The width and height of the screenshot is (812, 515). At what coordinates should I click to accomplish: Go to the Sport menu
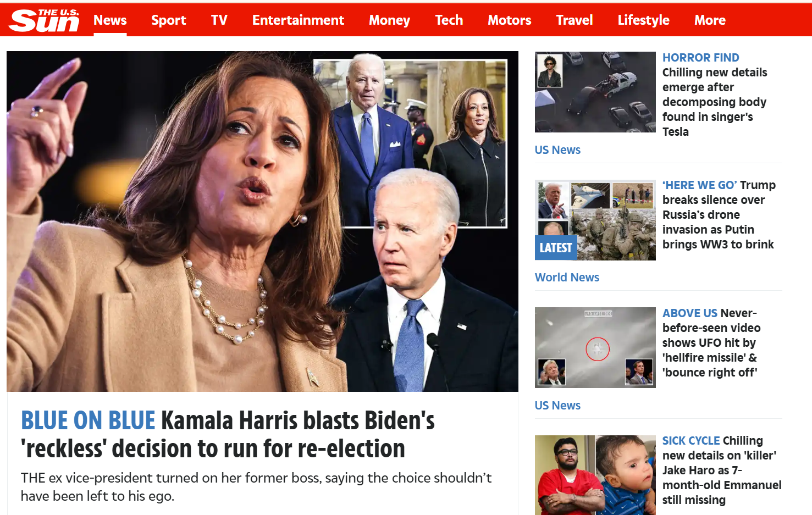169,20
